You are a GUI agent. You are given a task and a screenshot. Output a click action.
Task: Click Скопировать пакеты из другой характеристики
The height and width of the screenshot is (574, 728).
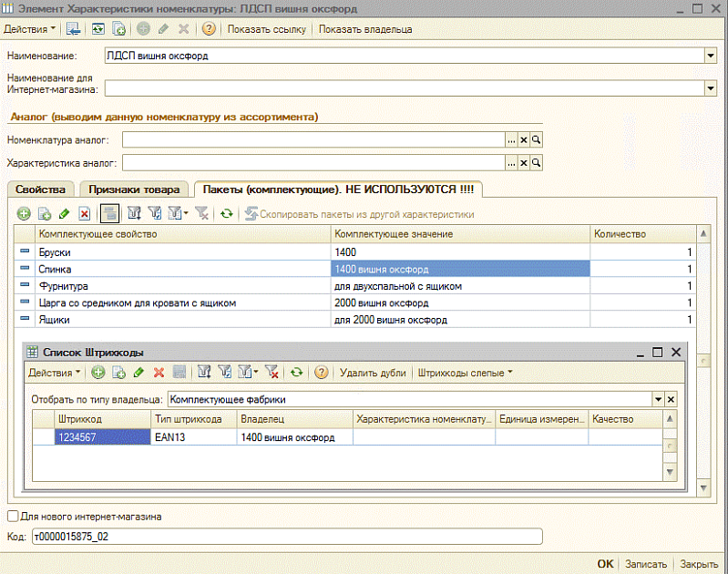[x=359, y=214]
